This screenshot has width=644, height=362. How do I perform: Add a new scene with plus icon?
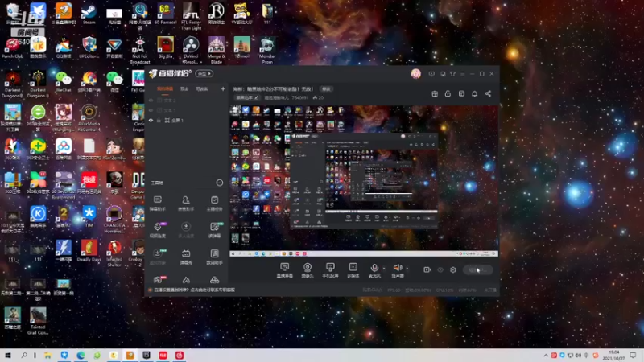tap(223, 89)
